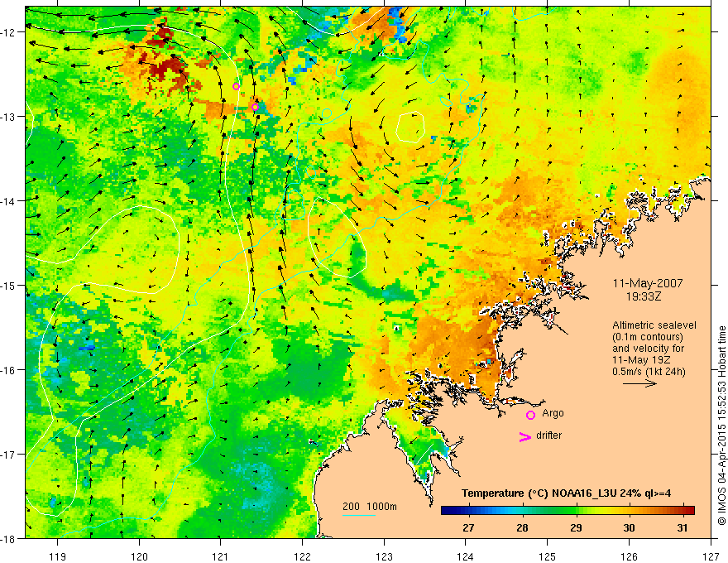Click the 'Temperature (°C) NOAA16_L3U 24% ql>=4' title

[567, 493]
